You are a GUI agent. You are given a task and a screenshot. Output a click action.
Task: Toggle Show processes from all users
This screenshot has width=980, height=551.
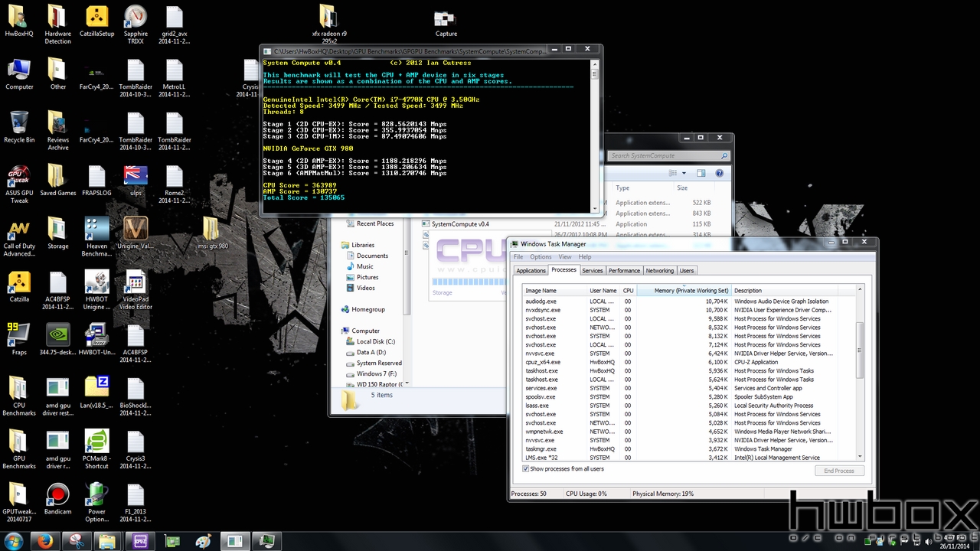pos(525,468)
